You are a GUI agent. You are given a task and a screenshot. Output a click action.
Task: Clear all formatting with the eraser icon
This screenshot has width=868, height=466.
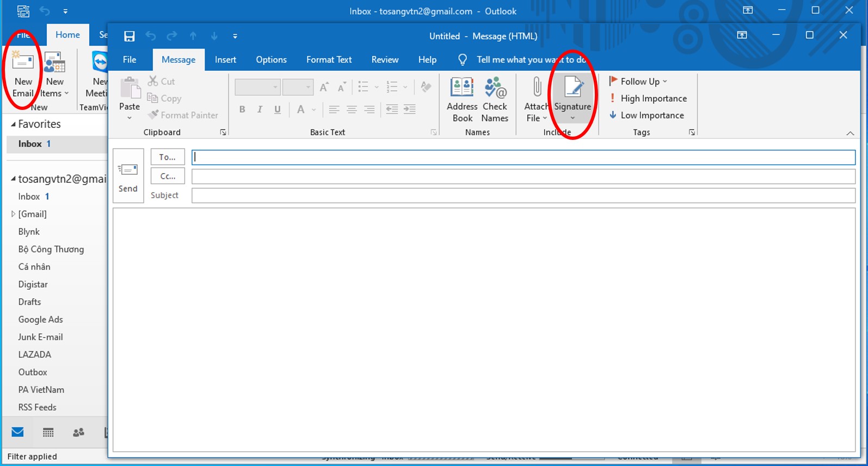click(x=426, y=87)
